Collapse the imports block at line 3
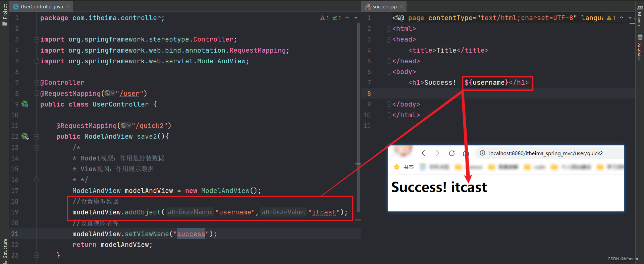This screenshot has width=644, height=264. tap(37, 40)
